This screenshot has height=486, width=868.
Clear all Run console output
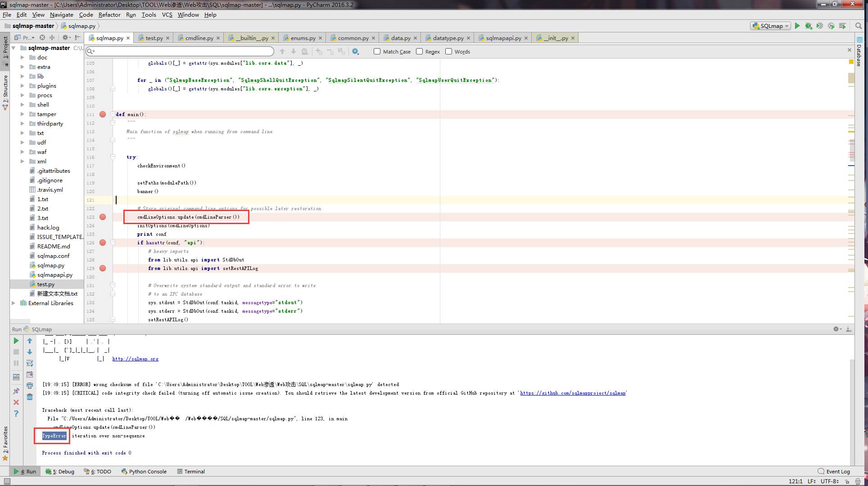(30, 397)
